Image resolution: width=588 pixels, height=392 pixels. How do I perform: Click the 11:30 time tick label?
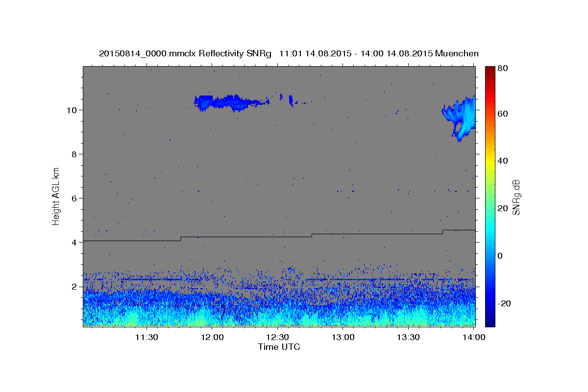click(x=146, y=337)
